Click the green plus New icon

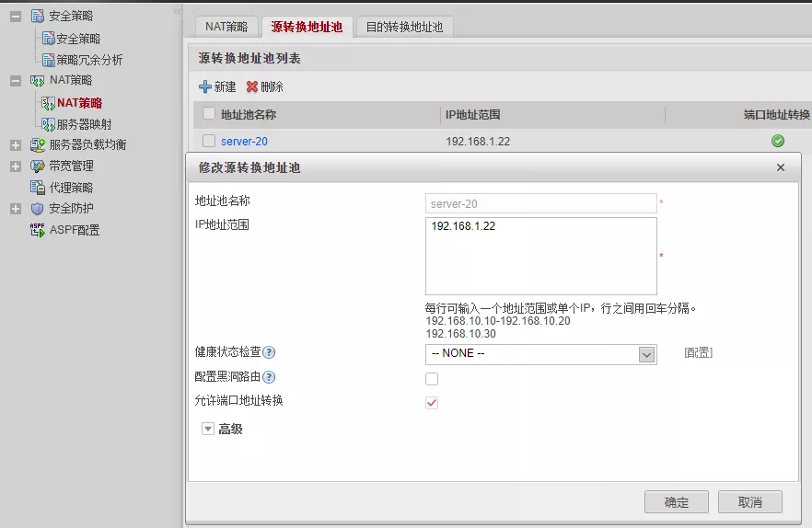pos(204,86)
